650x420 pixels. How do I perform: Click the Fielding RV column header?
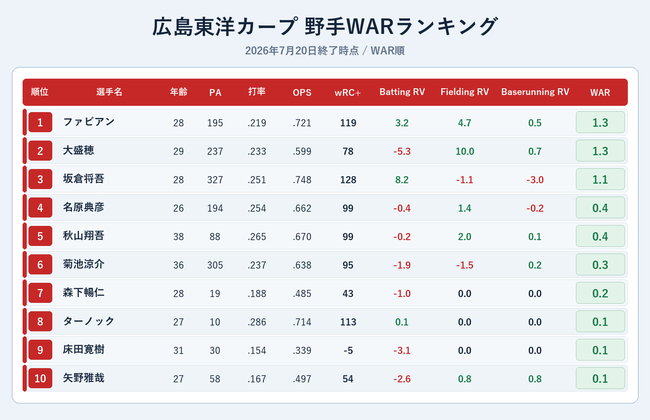pos(464,92)
